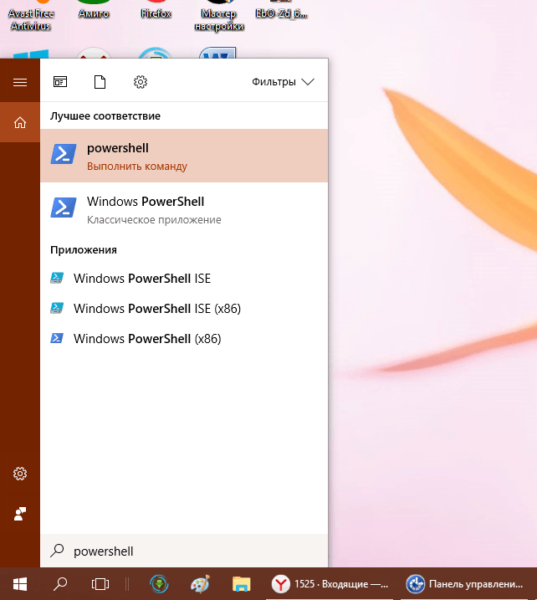Open the Windows Start button

[x=20, y=584]
